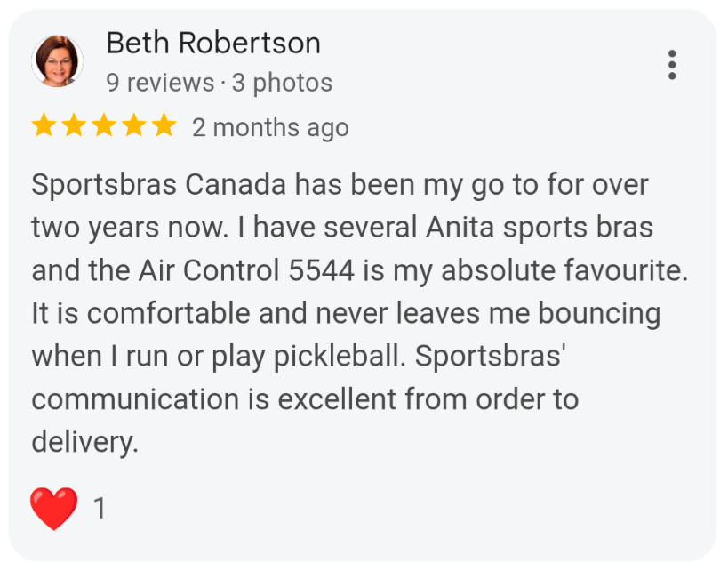Open the three-dot review options menu
728x579 pixels.
(672, 65)
